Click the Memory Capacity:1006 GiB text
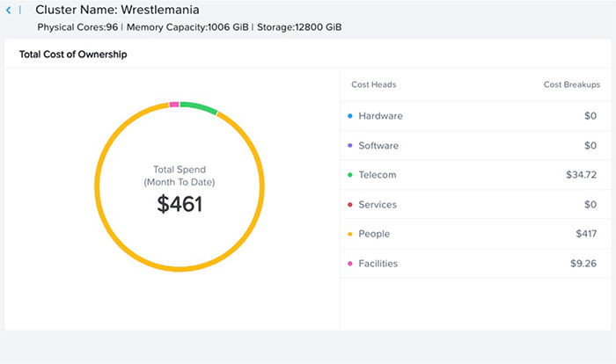The height and width of the screenshot is (364, 616). [187, 27]
